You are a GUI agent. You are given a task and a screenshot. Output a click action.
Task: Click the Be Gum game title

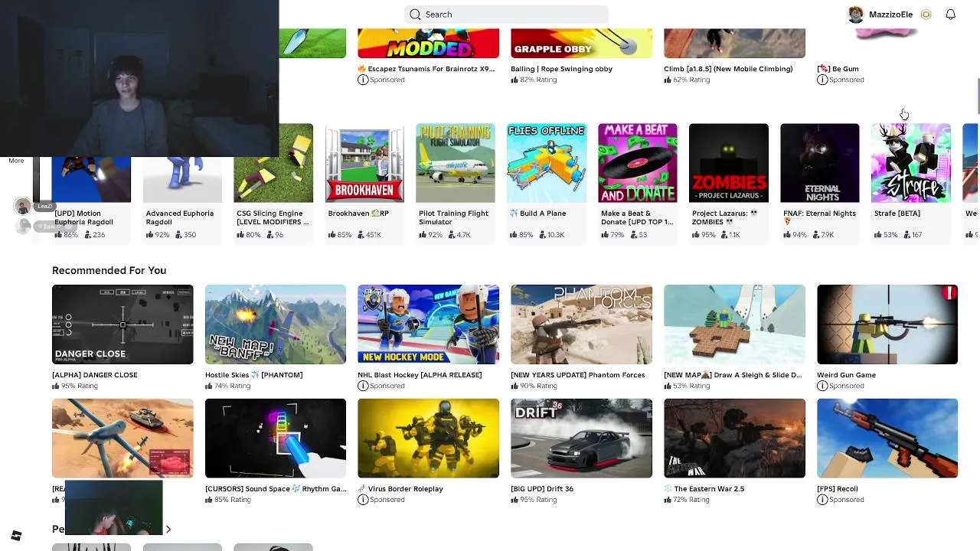838,69
